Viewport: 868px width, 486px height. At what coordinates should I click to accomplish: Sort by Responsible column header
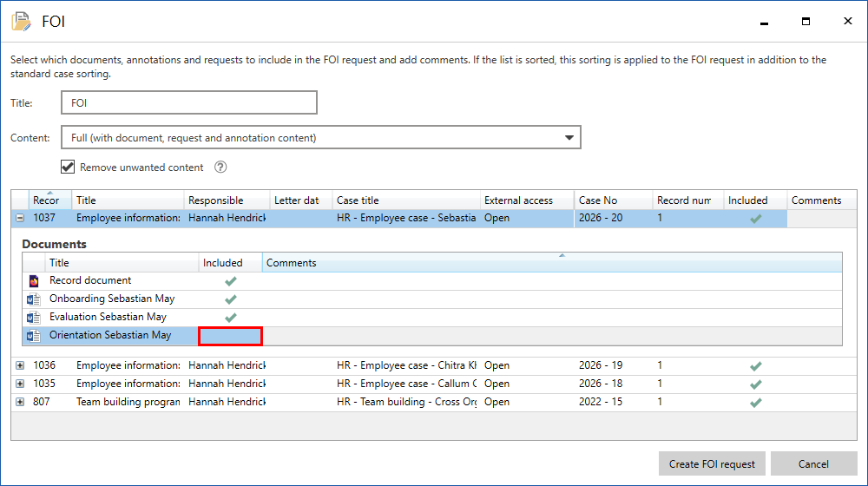(226, 200)
